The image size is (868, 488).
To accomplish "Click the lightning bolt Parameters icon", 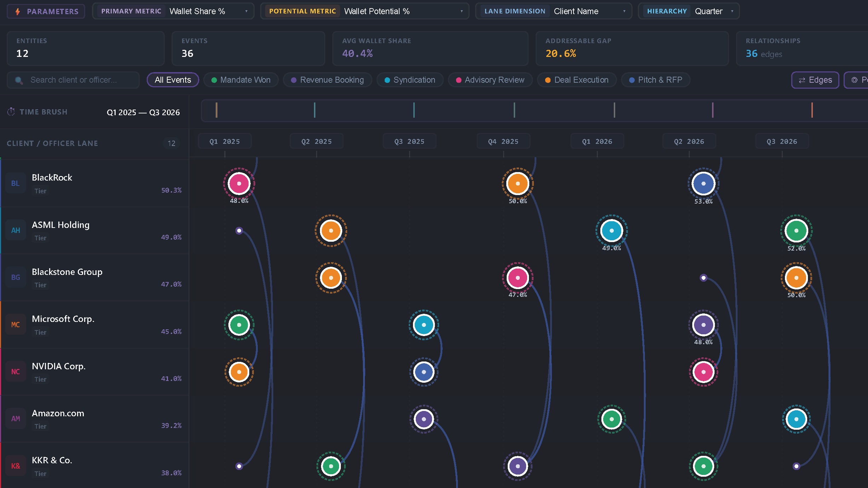I will coord(18,11).
